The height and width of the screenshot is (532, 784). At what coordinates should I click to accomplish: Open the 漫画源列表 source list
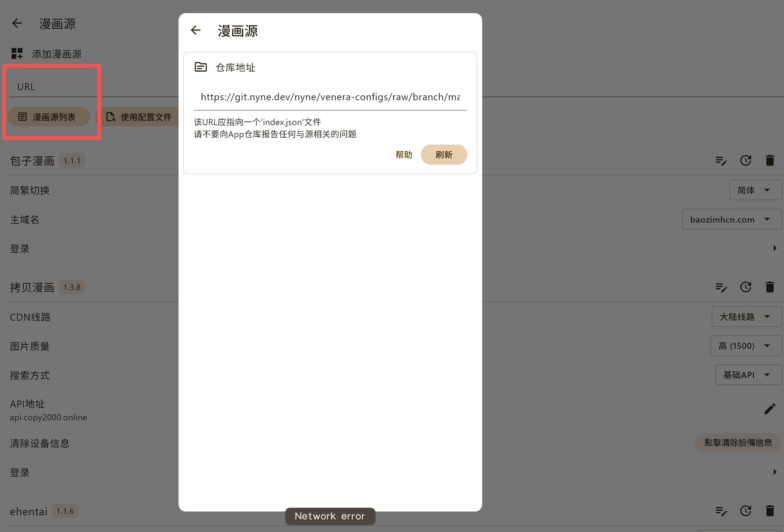pos(48,117)
